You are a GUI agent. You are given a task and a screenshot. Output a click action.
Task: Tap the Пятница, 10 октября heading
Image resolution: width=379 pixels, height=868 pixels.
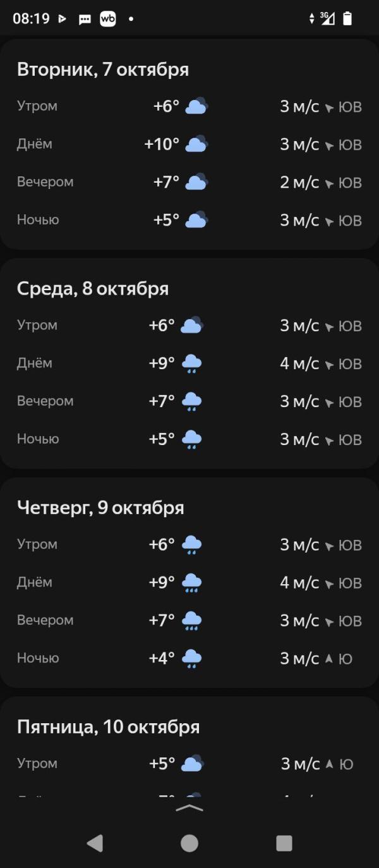coord(108,727)
